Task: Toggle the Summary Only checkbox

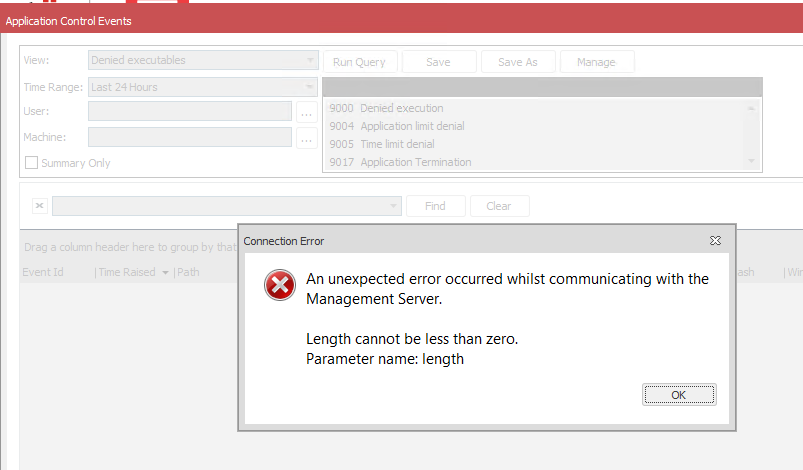Action: [x=32, y=163]
